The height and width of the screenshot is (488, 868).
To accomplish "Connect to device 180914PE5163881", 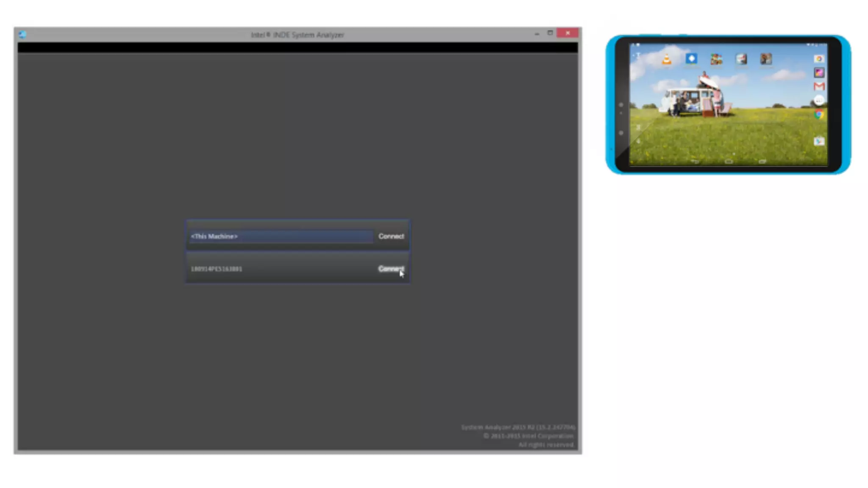I will 391,269.
